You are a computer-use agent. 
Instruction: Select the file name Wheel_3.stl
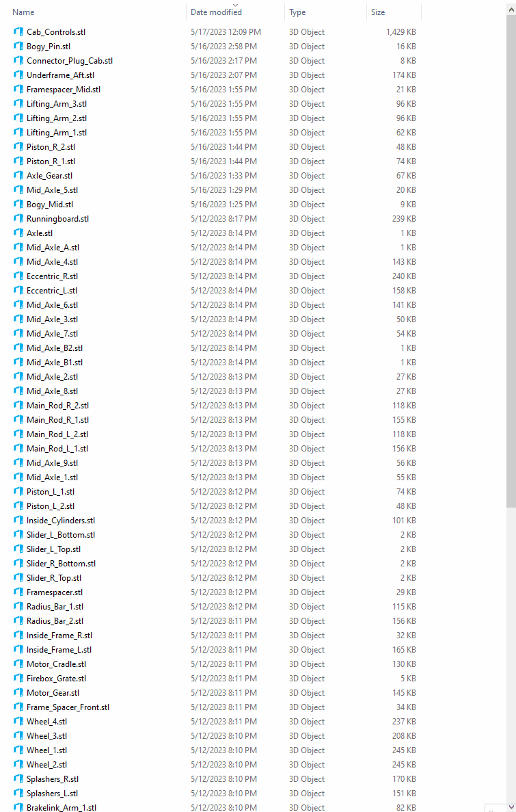(x=46, y=736)
